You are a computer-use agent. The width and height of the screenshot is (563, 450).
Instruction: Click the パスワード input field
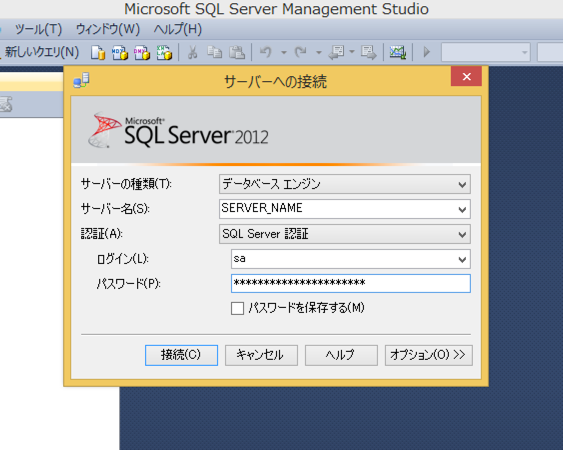click(351, 284)
